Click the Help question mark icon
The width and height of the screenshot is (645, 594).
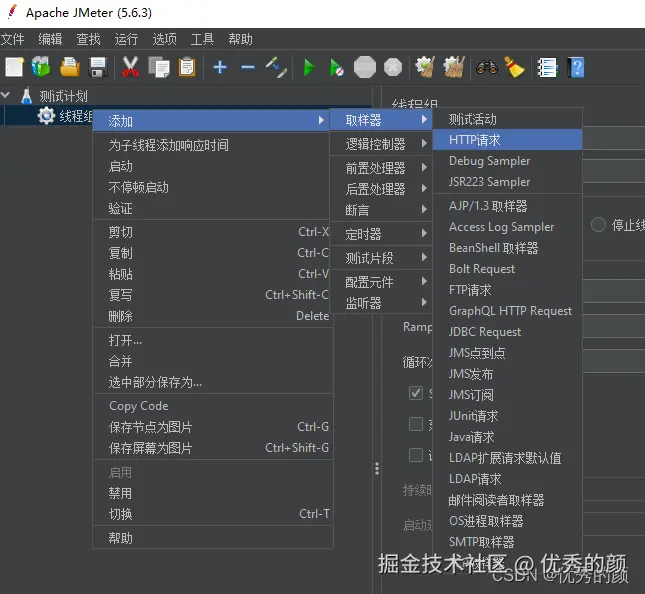(x=576, y=67)
